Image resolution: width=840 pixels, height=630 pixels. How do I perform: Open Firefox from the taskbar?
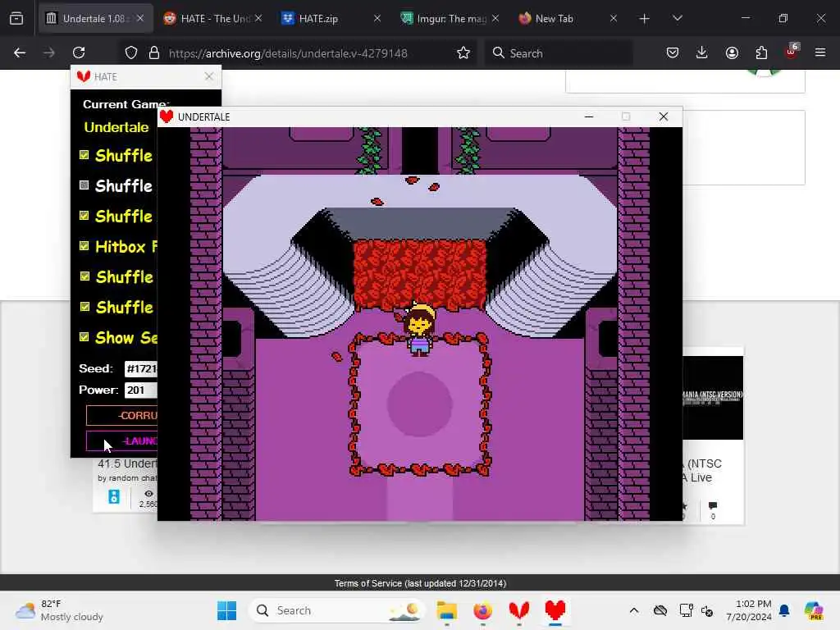[x=482, y=610]
